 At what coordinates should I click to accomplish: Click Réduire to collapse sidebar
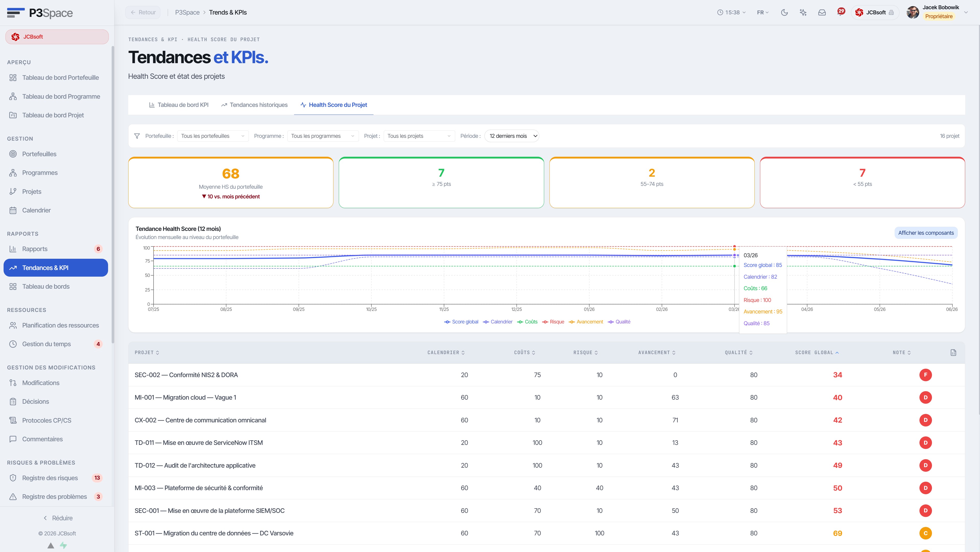(x=58, y=518)
